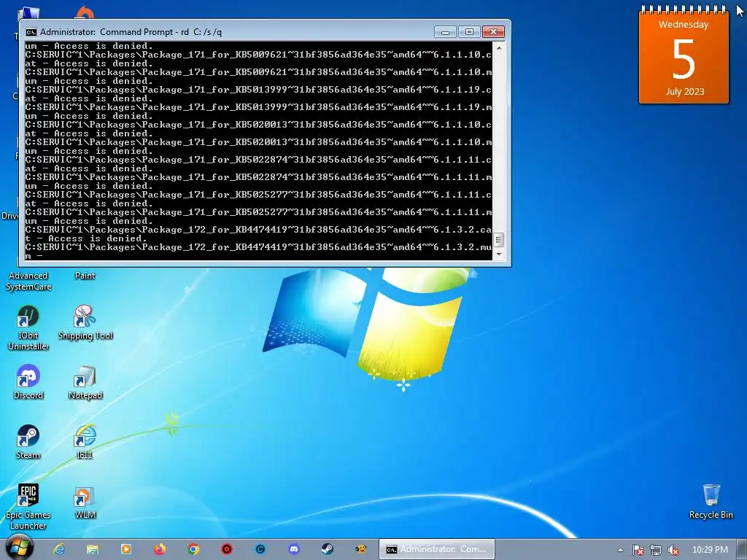Select the IE11 desktop shortcut

85,442
